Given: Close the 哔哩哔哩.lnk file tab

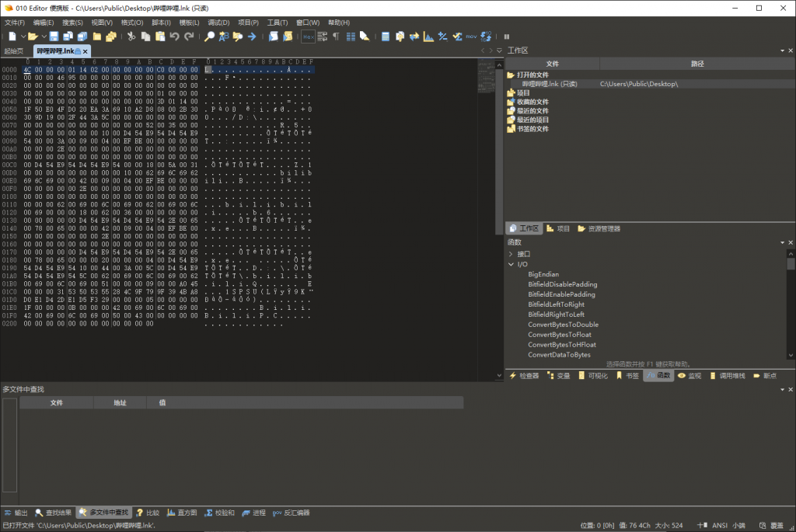Looking at the screenshot, I should [x=86, y=51].
